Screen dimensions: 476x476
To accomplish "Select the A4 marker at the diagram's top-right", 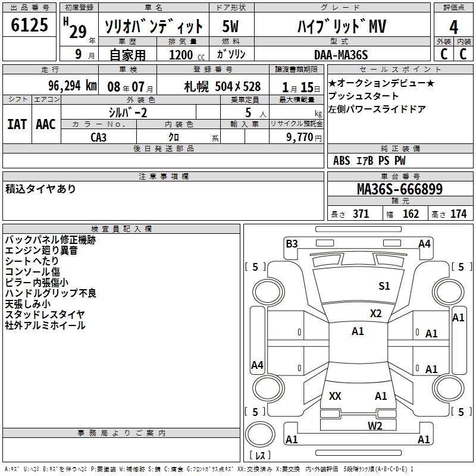I will pyautogui.click(x=424, y=243).
